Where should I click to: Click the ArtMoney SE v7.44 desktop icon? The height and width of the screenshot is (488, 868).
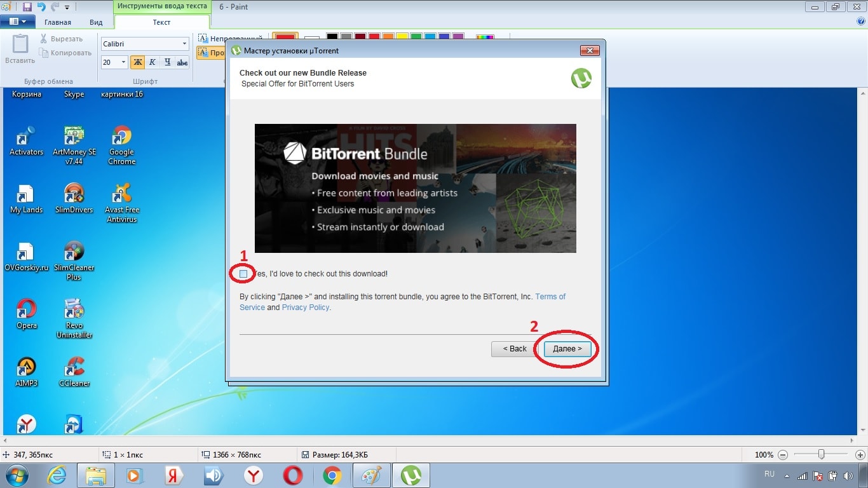(x=74, y=146)
